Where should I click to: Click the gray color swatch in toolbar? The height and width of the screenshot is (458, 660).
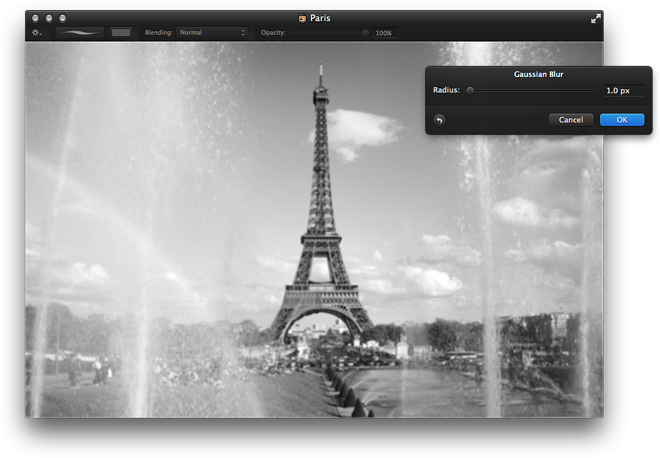point(121,32)
